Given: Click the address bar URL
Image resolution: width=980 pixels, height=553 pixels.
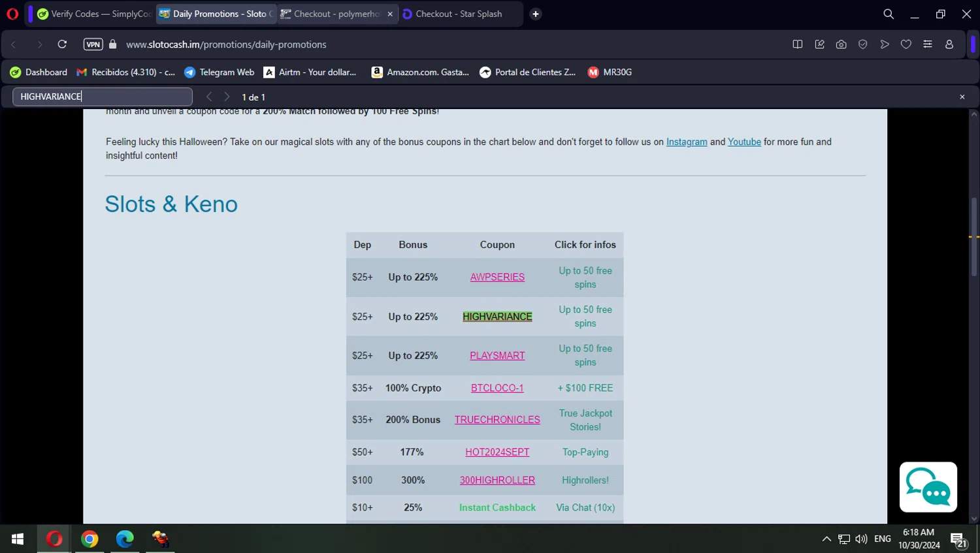Looking at the screenshot, I should [x=226, y=44].
